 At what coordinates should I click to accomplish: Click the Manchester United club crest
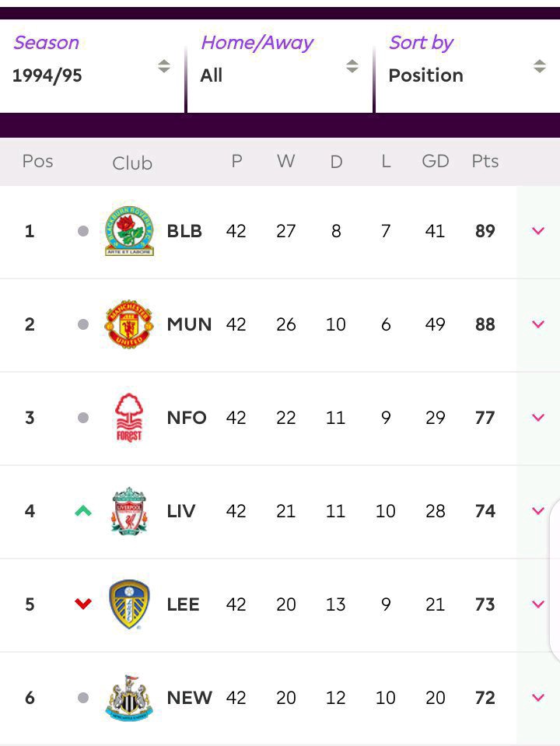pos(129,324)
